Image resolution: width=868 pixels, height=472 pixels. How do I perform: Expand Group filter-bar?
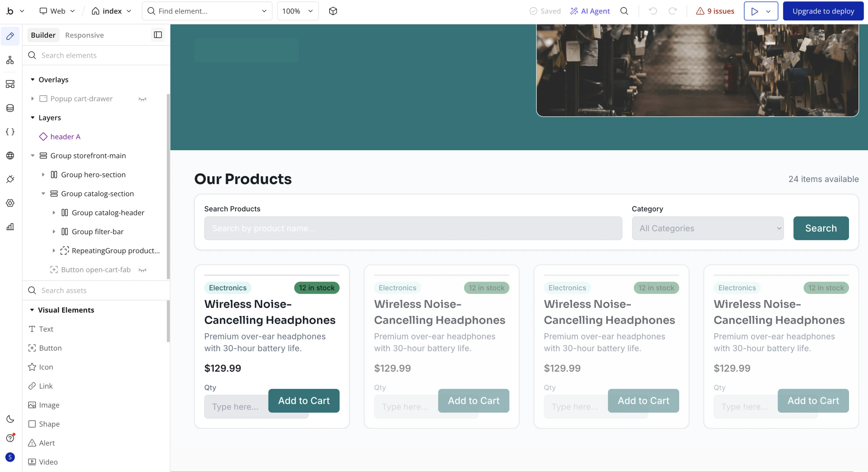(x=54, y=232)
